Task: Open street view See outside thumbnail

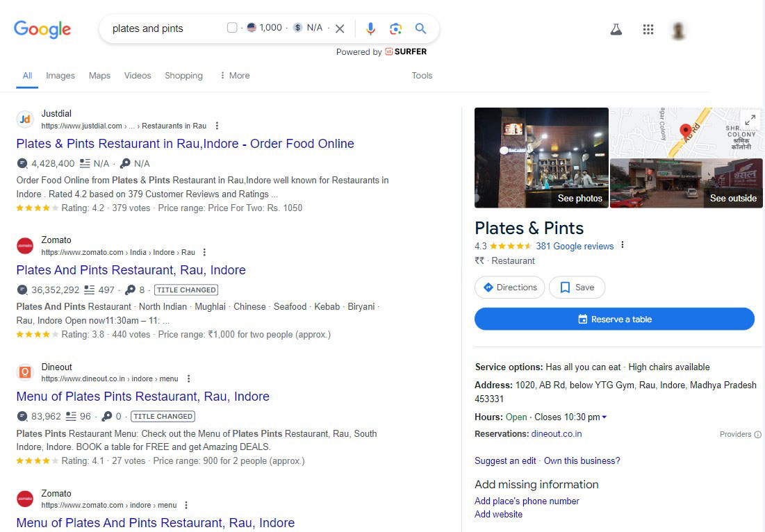Action: 686,183
